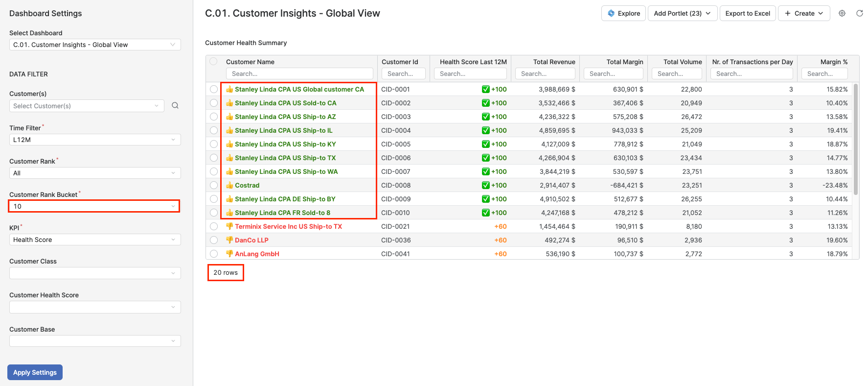The image size is (868, 386).
Task: Select row for Global customer CA
Action: (214, 89)
